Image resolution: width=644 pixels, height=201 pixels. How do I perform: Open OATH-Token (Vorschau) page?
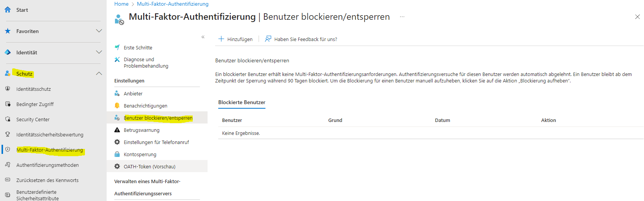click(150, 166)
